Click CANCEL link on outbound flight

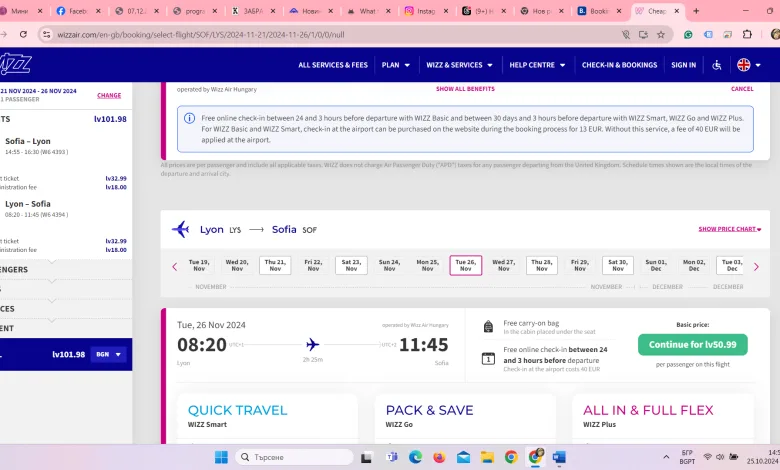tap(742, 89)
